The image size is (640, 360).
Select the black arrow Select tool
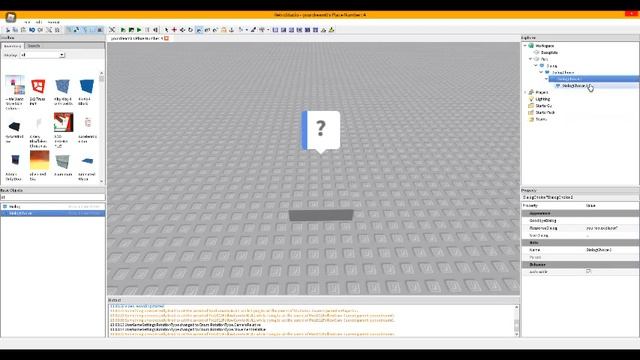(x=166, y=30)
